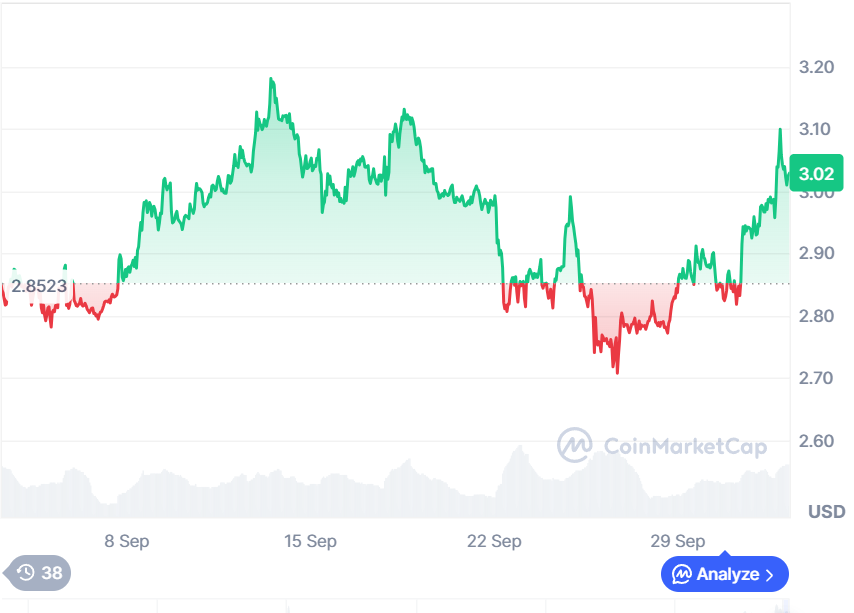
Task: Select the 22 Sep date label
Action: pyautogui.click(x=494, y=541)
